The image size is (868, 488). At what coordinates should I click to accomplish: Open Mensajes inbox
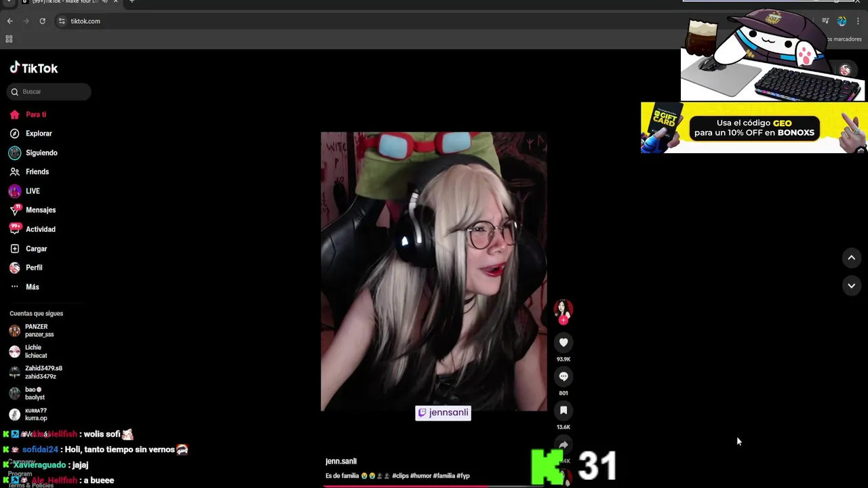tap(41, 210)
